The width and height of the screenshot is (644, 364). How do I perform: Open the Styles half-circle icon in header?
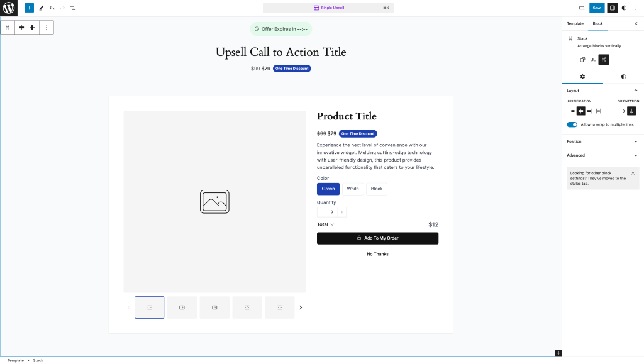tap(624, 8)
